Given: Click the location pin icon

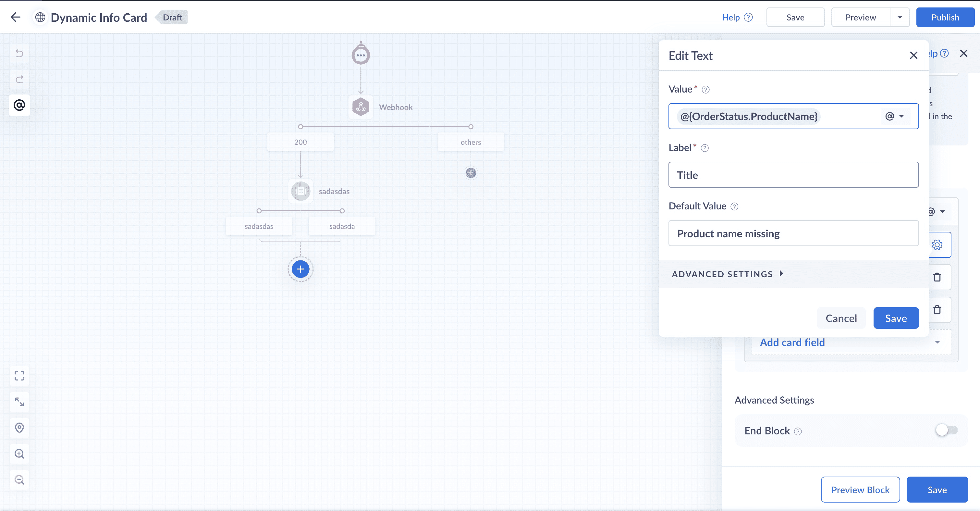Looking at the screenshot, I should coord(19,428).
